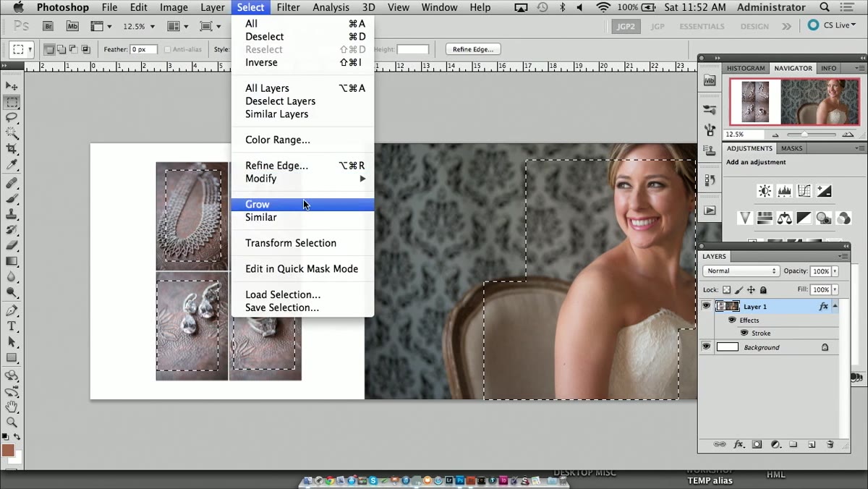Viewport: 868px width, 489px height.
Task: Select the Healing Brush tool
Action: click(x=12, y=183)
